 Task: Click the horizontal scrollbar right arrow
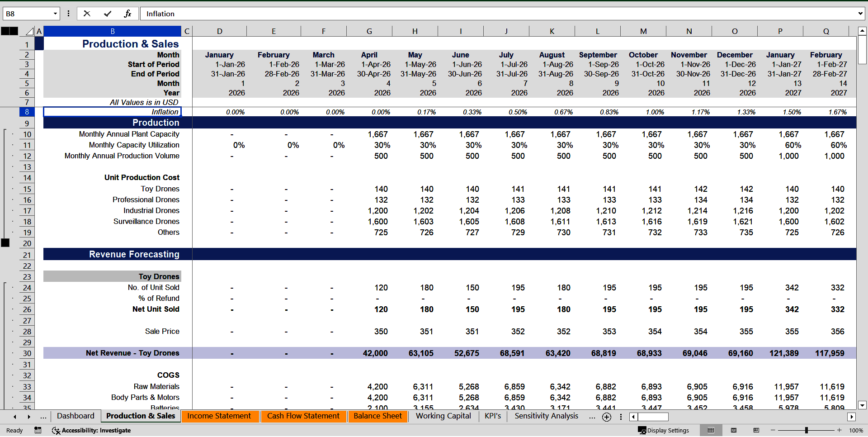tap(852, 417)
